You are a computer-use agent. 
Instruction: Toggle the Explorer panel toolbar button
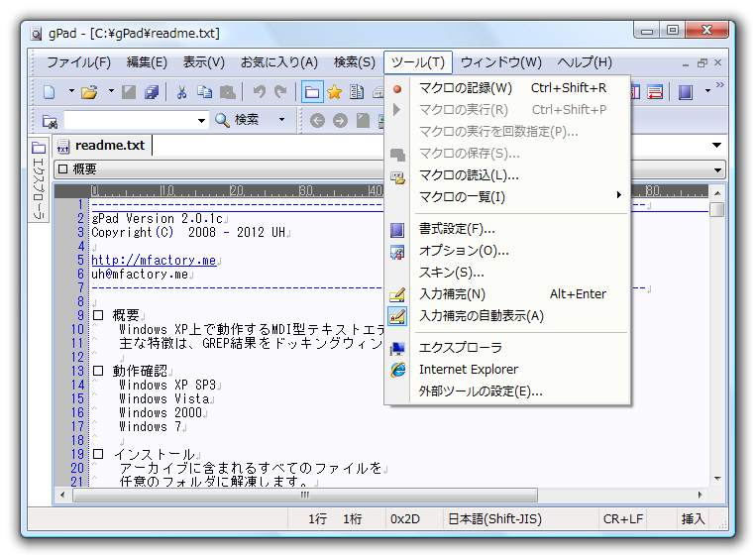[312, 92]
